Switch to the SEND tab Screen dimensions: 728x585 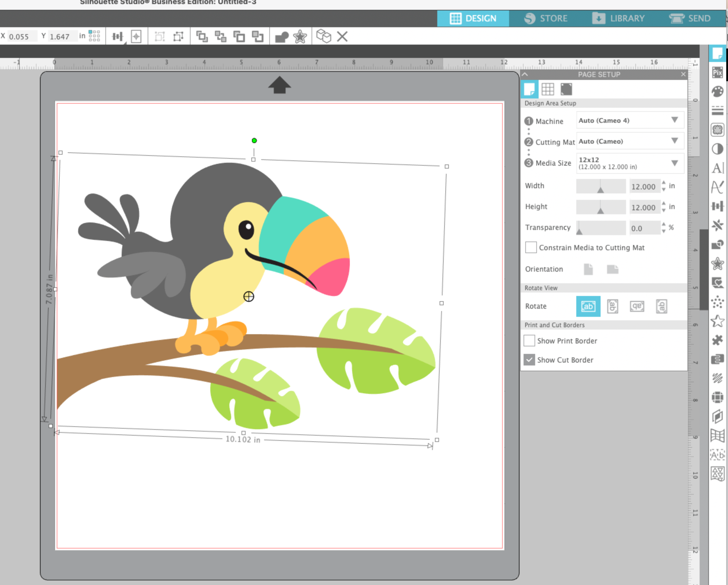click(690, 18)
